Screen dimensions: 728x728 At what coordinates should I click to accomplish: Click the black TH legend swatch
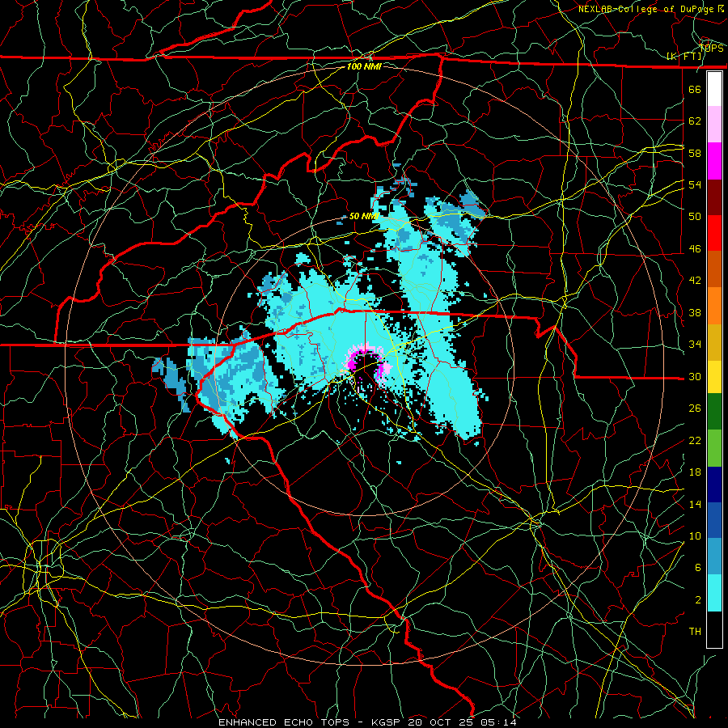[714, 629]
